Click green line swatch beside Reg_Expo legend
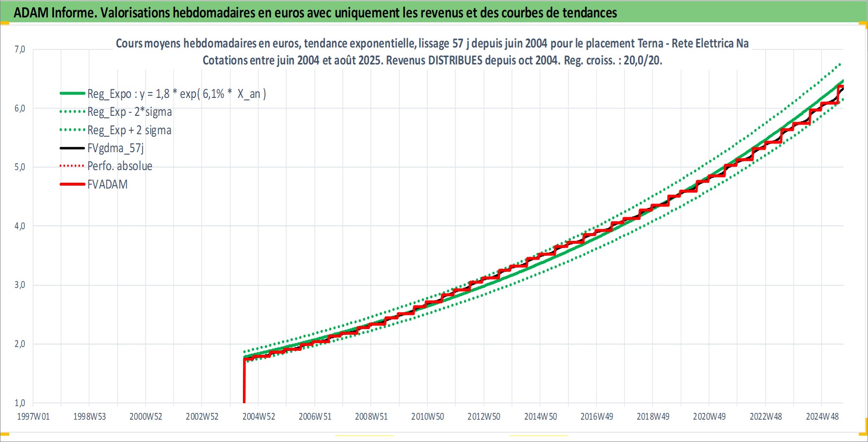The image size is (868, 442). pyautogui.click(x=72, y=93)
